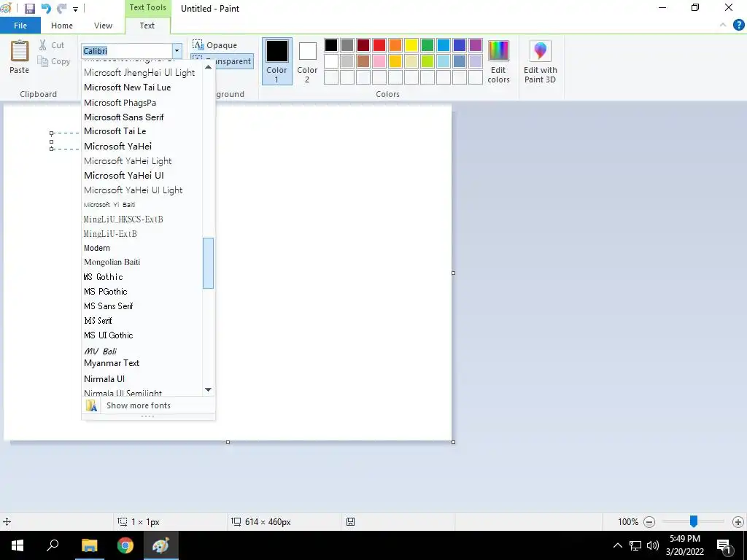Click font list scroll up arrow
747x560 pixels.
pyautogui.click(x=208, y=67)
